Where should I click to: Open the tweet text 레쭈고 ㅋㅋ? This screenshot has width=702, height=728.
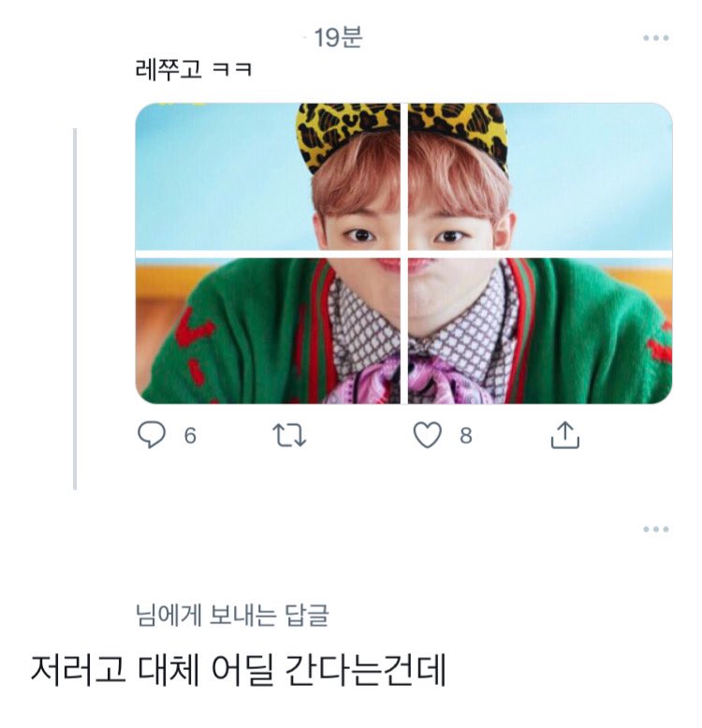tap(194, 70)
